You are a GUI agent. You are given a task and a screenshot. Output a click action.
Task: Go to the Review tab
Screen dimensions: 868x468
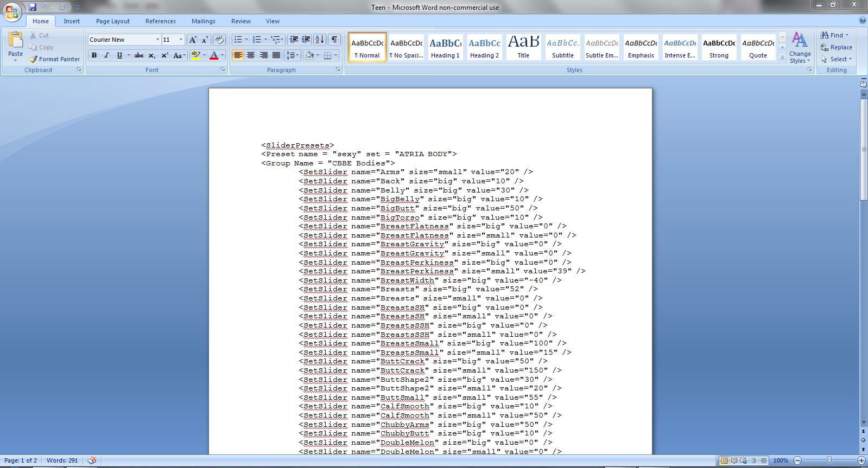point(241,21)
